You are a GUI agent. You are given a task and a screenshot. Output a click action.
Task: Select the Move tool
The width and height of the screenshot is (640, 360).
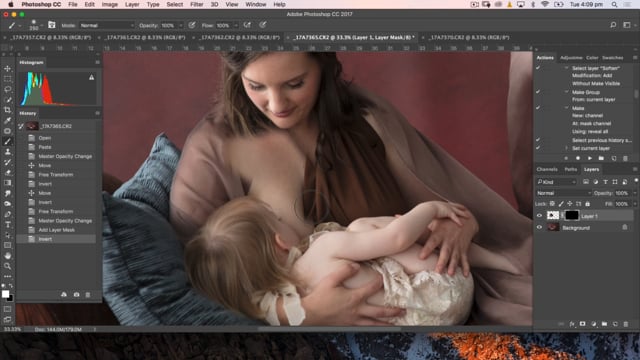(x=7, y=68)
